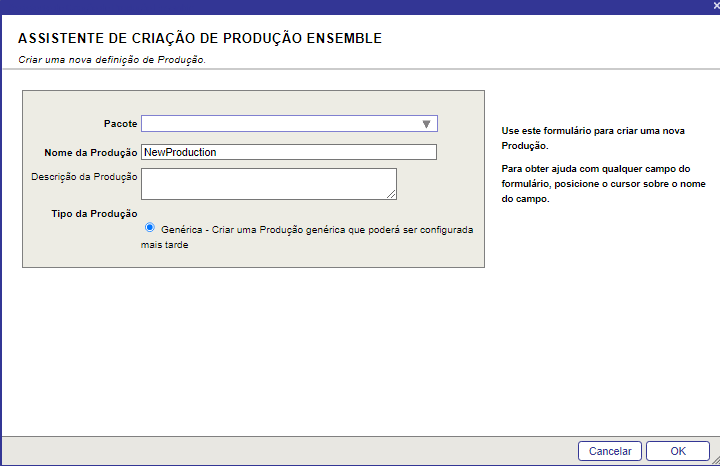The image size is (720, 466).
Task: Click the Tipo da Produção label
Action: [94, 214]
